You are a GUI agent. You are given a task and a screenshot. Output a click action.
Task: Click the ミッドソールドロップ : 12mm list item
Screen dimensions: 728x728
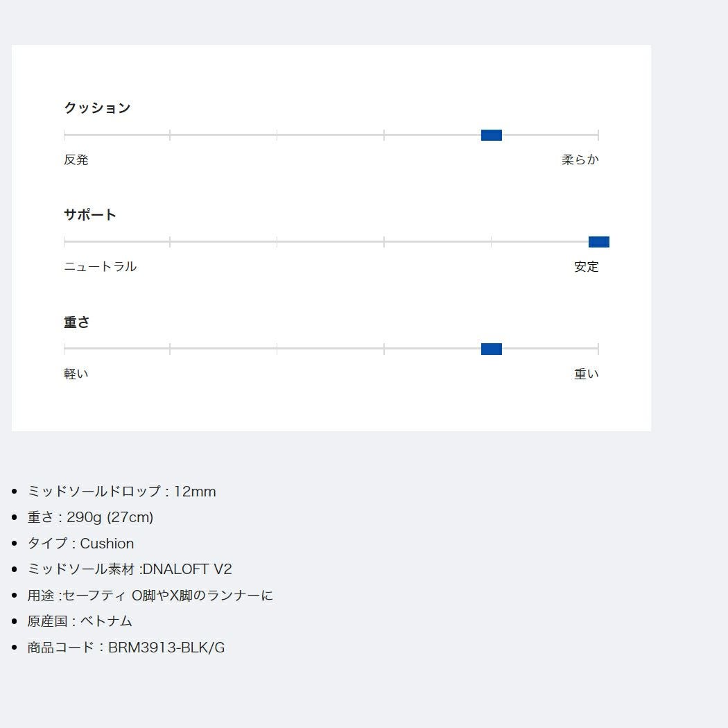coord(121,492)
